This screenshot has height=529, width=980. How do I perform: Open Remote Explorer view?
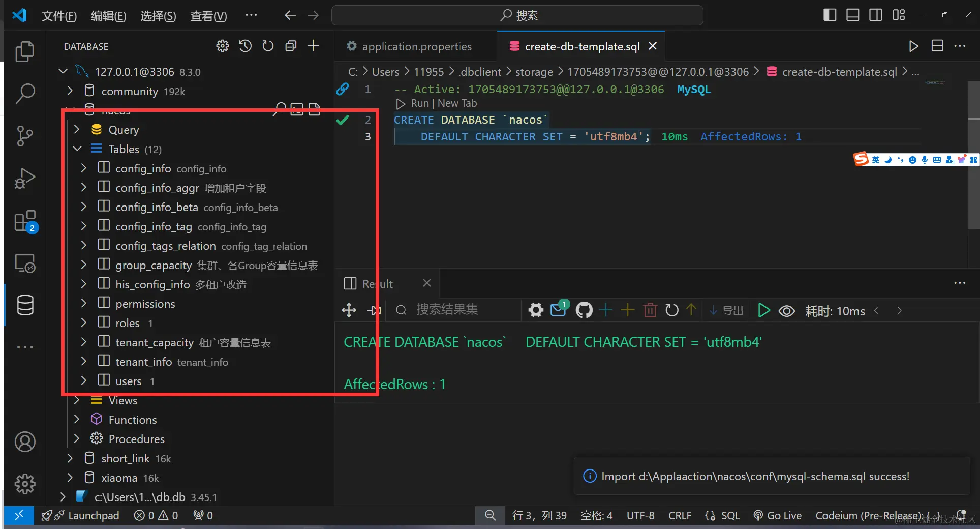(25, 263)
